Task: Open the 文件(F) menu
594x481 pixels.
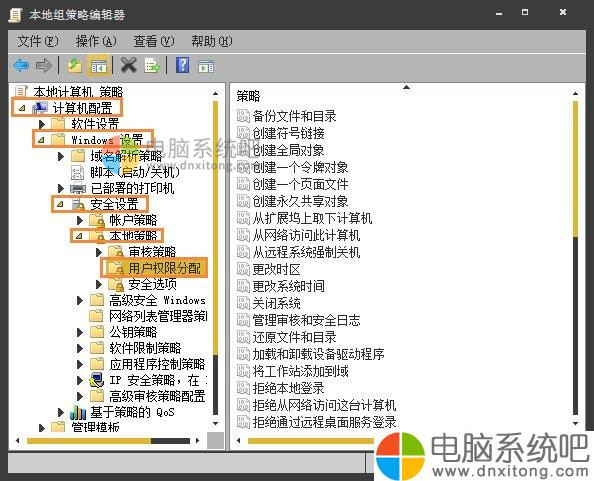Action: click(x=38, y=41)
